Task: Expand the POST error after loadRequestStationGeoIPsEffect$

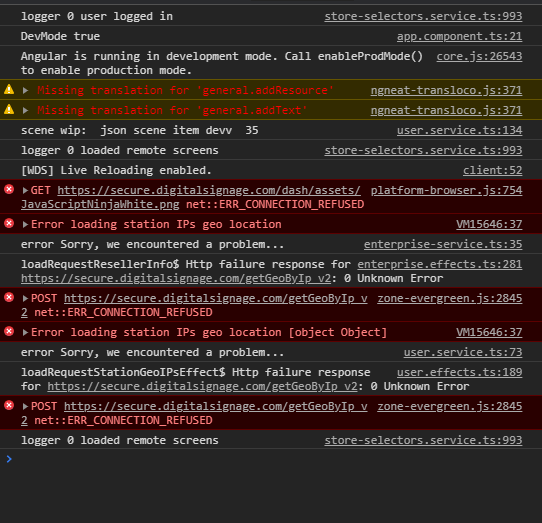Action: (x=25, y=407)
